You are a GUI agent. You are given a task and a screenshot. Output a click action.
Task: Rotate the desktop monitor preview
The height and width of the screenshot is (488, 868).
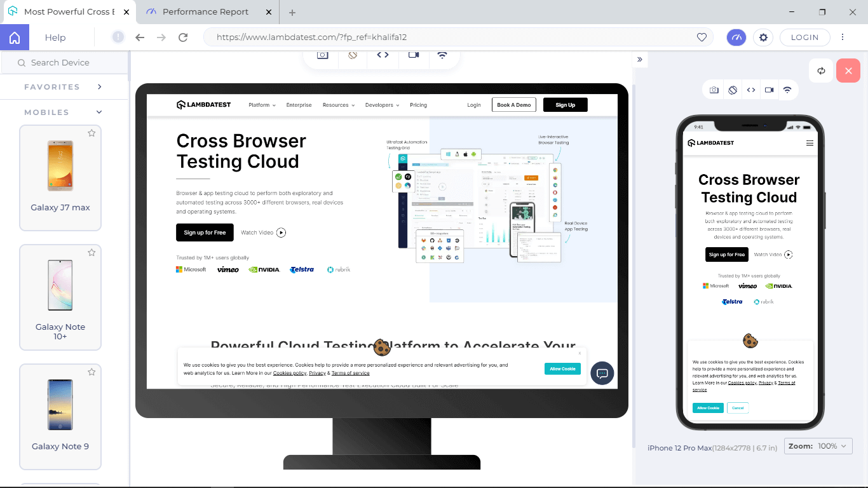(x=353, y=55)
